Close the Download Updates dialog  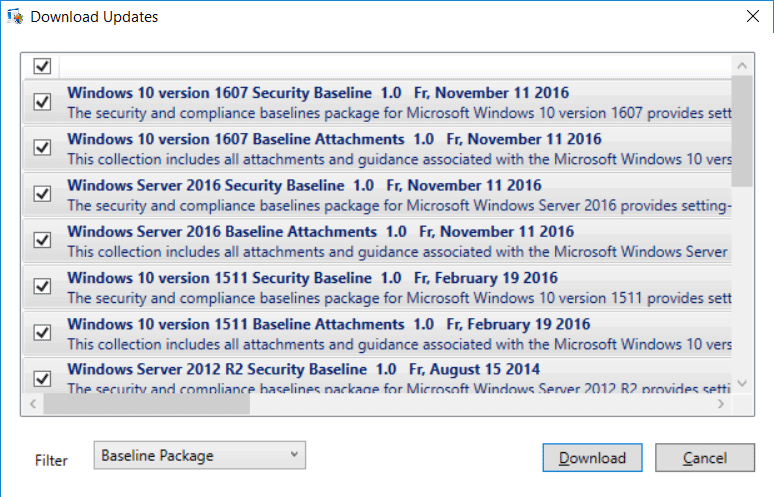[753, 16]
